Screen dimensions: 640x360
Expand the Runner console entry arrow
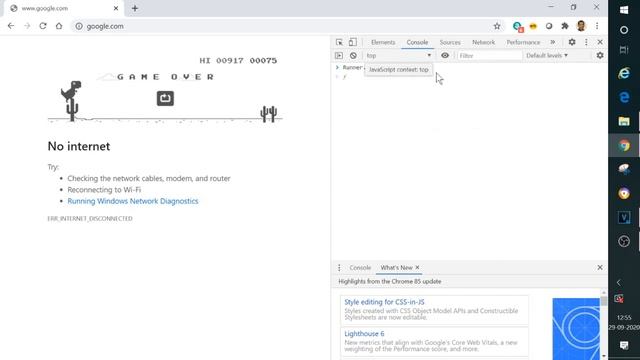pyautogui.click(x=337, y=67)
